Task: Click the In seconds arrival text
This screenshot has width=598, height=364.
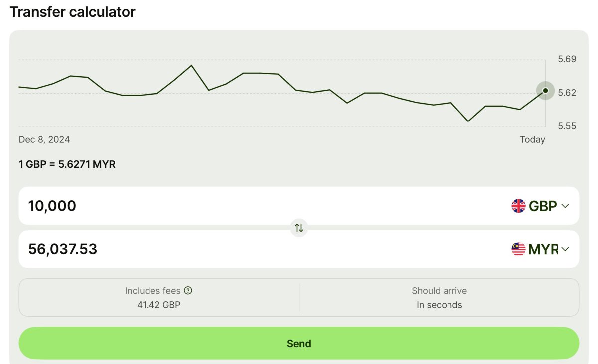Action: coord(439,305)
